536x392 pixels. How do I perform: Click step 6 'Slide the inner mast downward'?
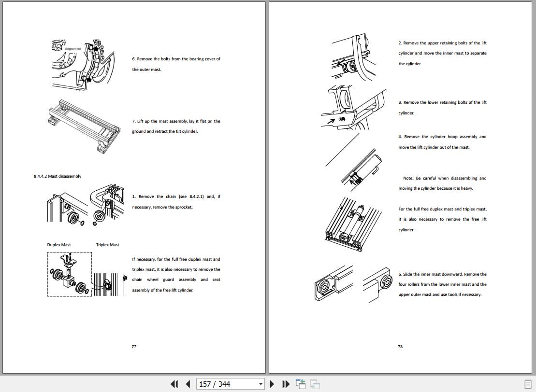pyautogui.click(x=442, y=284)
